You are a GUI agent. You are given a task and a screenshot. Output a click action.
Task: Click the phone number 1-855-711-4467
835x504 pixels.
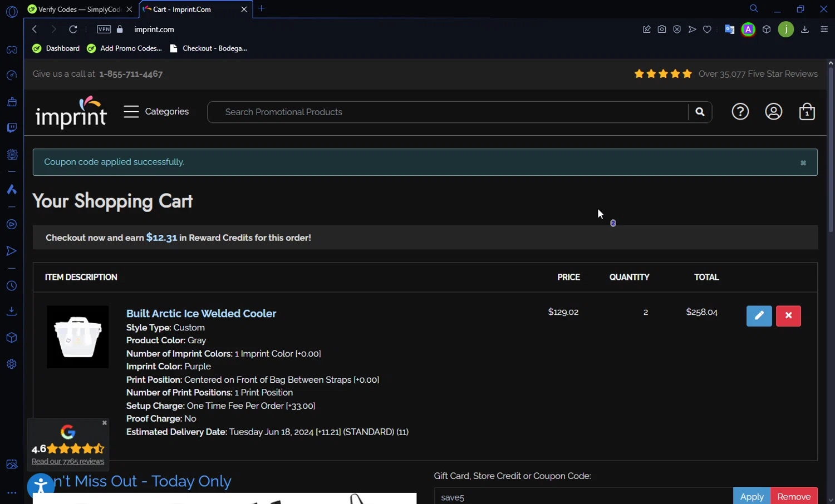[131, 74]
